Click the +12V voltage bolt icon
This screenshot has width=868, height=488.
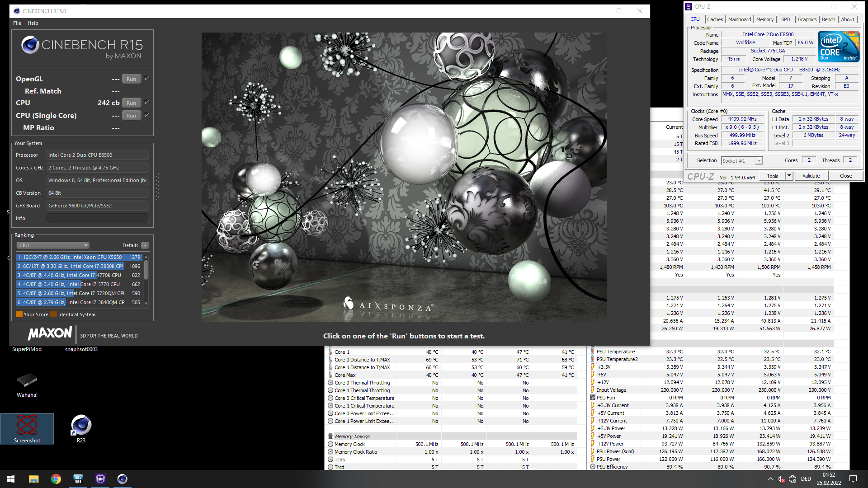pos(593,382)
